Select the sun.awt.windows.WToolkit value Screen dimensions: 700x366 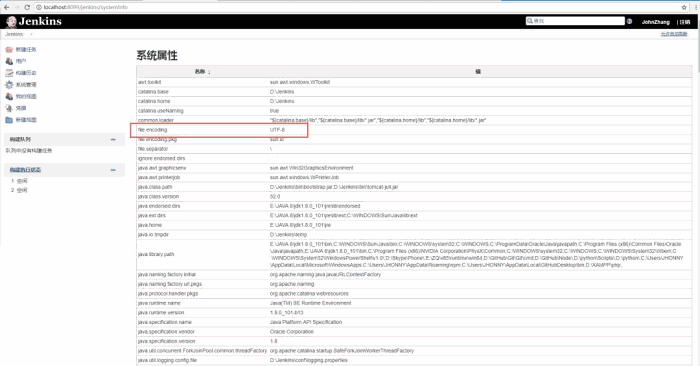coord(300,82)
